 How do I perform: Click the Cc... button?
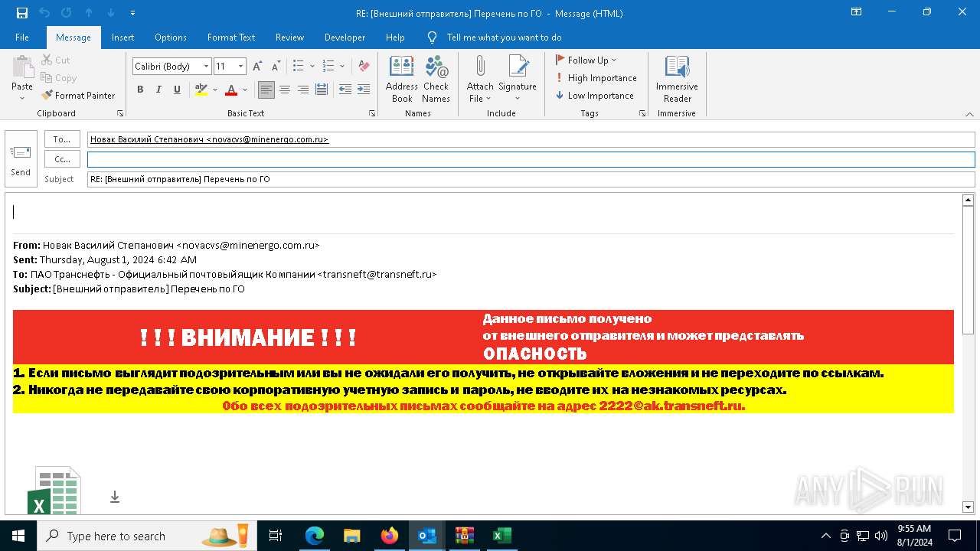pyautogui.click(x=62, y=159)
